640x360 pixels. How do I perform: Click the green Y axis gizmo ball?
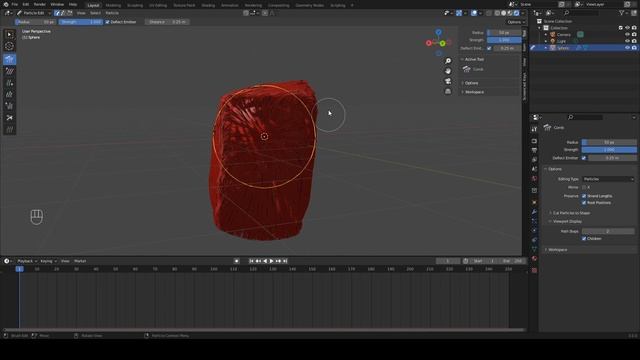442,43
